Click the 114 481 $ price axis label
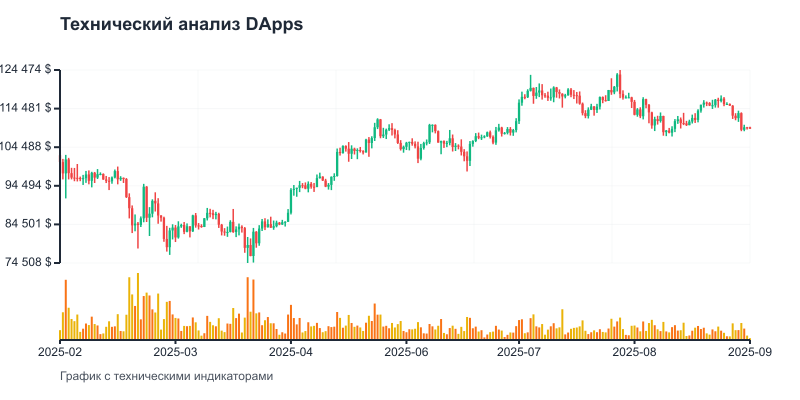This screenshot has height=400, width=800. [x=27, y=108]
